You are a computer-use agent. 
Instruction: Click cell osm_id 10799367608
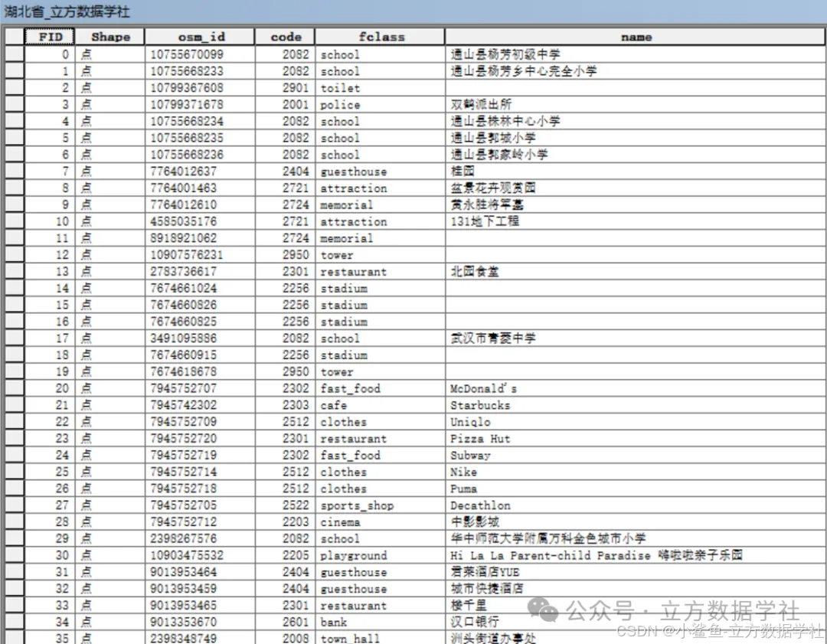pos(201,87)
